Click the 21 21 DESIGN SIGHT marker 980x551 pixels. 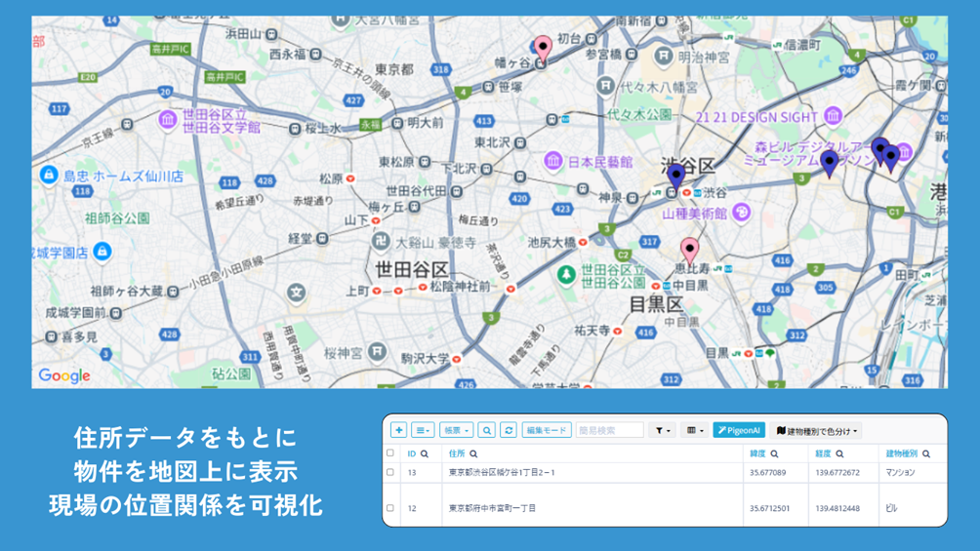click(834, 116)
